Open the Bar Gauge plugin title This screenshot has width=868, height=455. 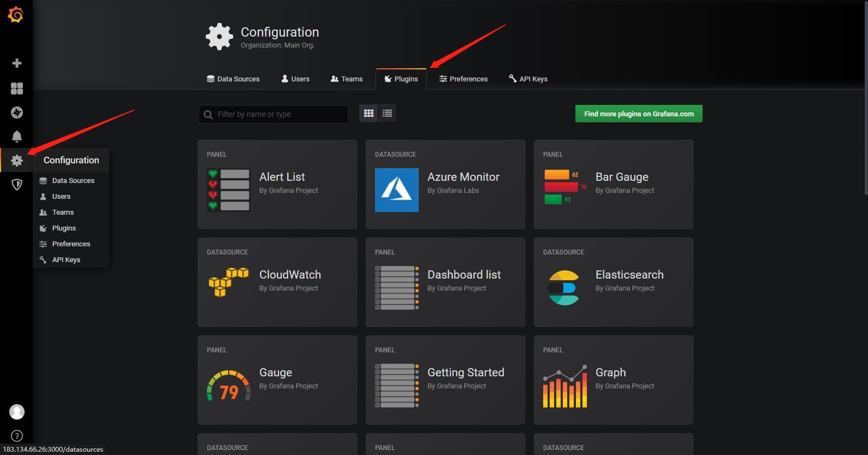pos(622,177)
